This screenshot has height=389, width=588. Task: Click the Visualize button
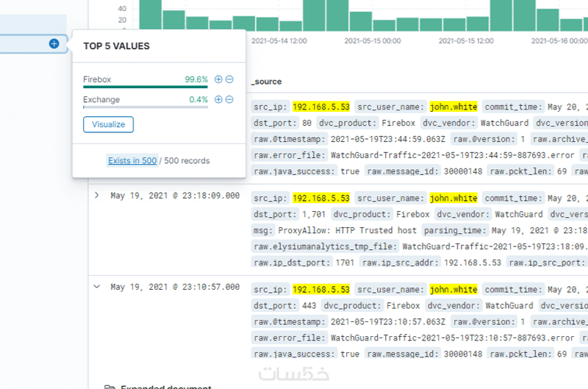pos(108,124)
